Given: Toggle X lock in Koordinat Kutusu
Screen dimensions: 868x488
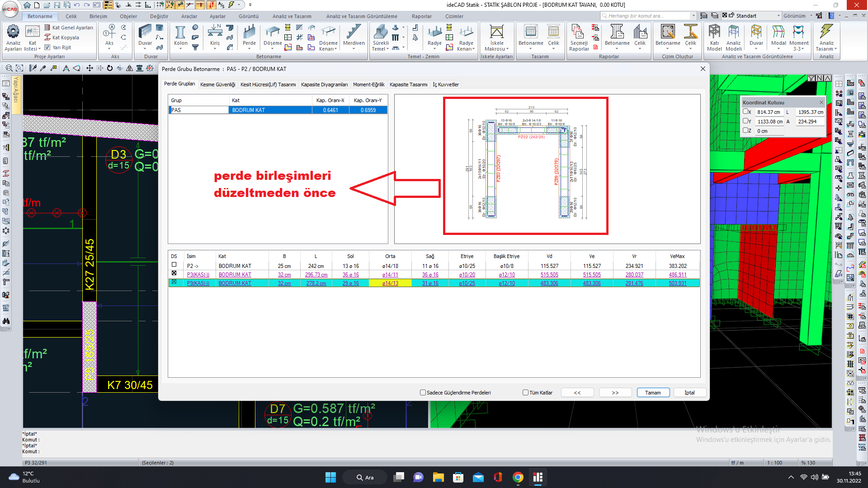Looking at the screenshot, I should [x=745, y=111].
